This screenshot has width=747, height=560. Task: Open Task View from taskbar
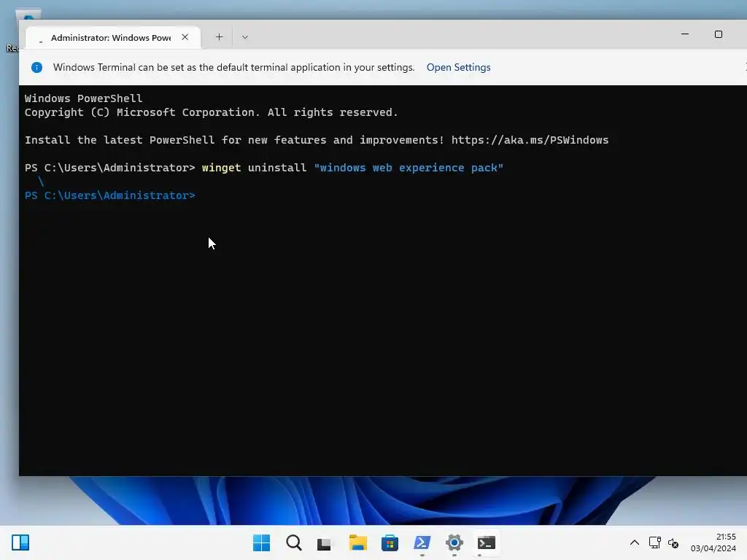click(325, 543)
